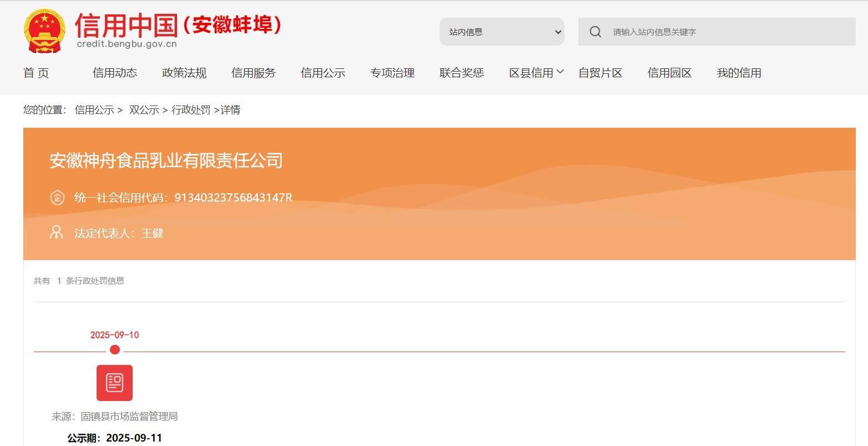Open the 站内信息 search category dropdown
Image resolution: width=868 pixels, height=446 pixels.
click(x=501, y=32)
